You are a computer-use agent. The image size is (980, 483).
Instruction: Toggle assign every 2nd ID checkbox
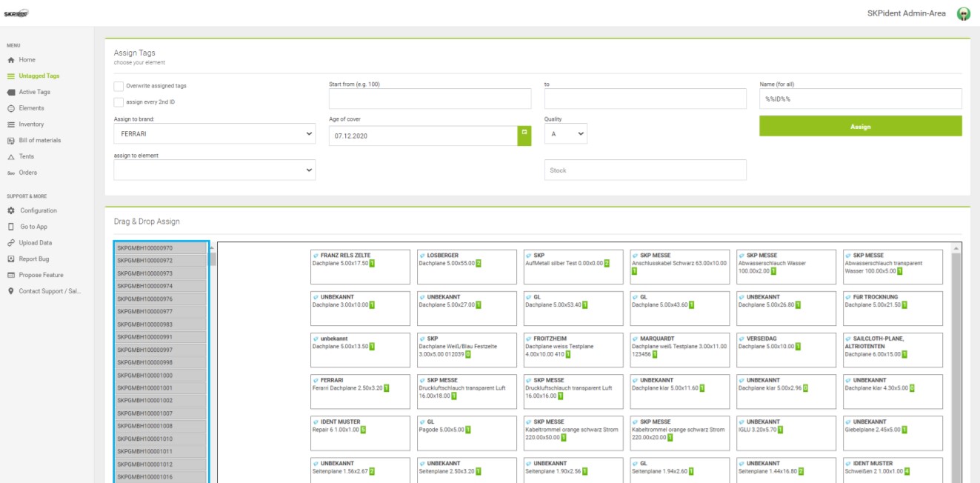119,102
